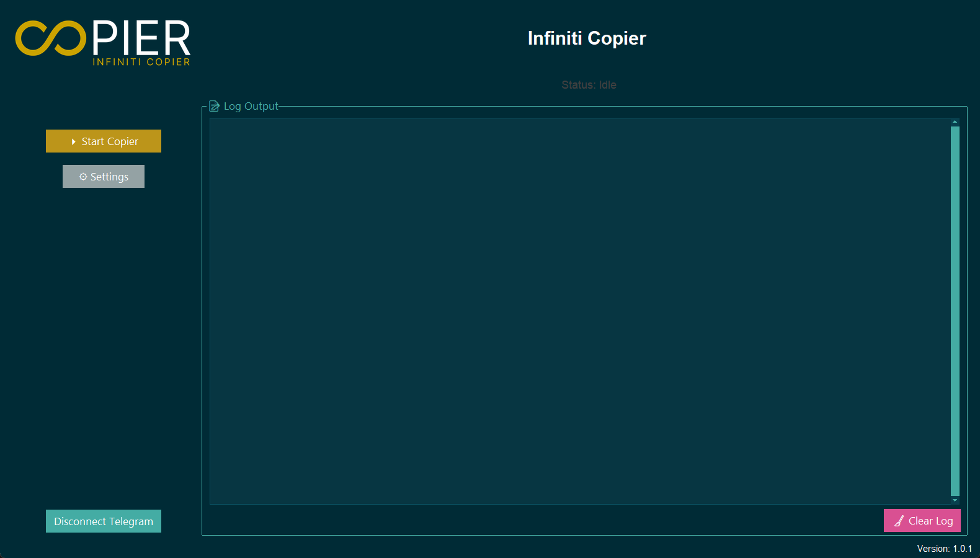Click the Log Output panel label
This screenshot has width=980, height=558.
(x=251, y=106)
